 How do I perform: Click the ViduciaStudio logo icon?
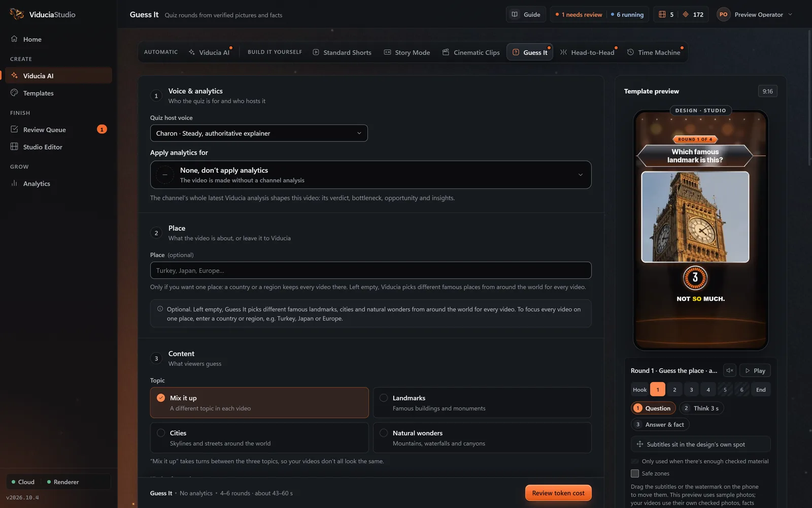pyautogui.click(x=17, y=14)
